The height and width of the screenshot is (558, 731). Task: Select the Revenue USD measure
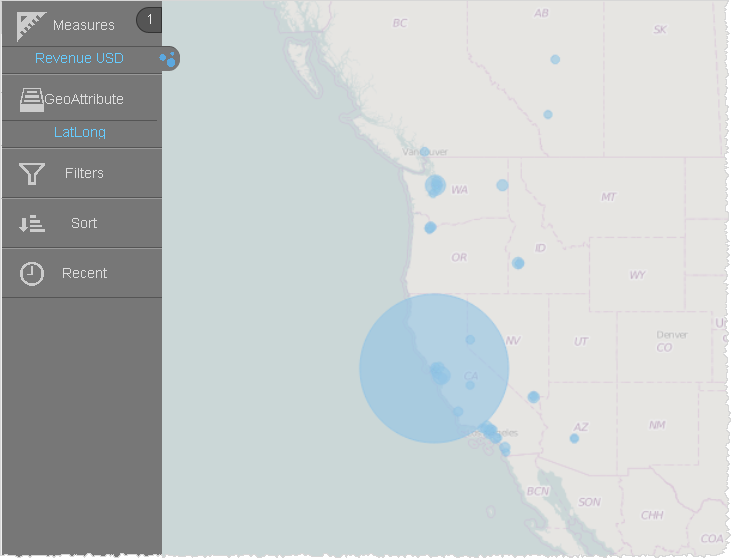[x=79, y=59]
